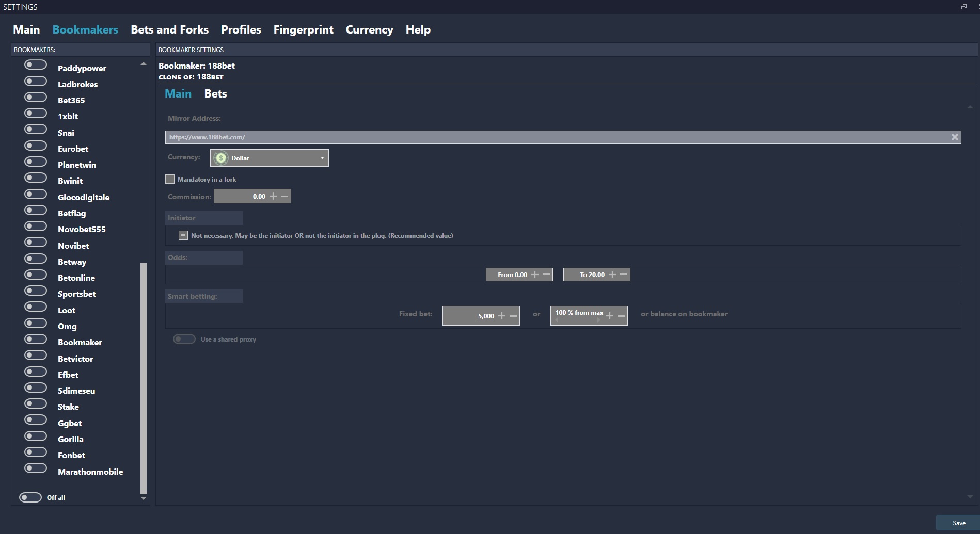This screenshot has height=534, width=980.
Task: Enable 'Use a shared proxy' toggle
Action: tap(184, 339)
